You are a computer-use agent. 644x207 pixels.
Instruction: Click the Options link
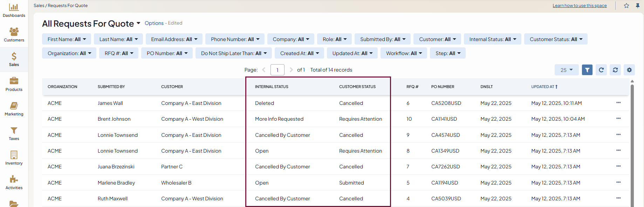click(x=154, y=23)
